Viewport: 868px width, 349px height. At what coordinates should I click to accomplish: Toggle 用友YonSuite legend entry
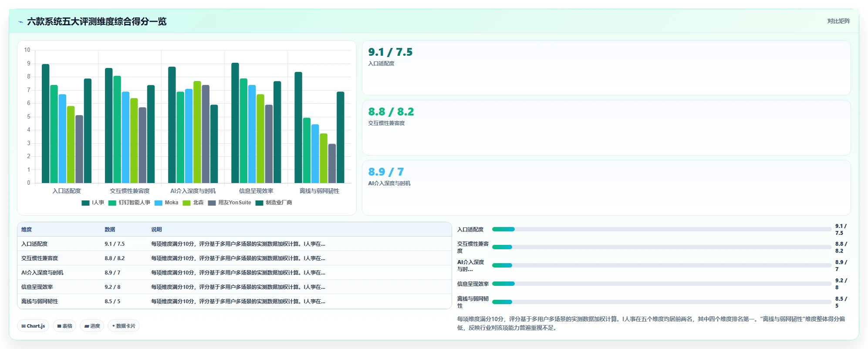pyautogui.click(x=230, y=203)
